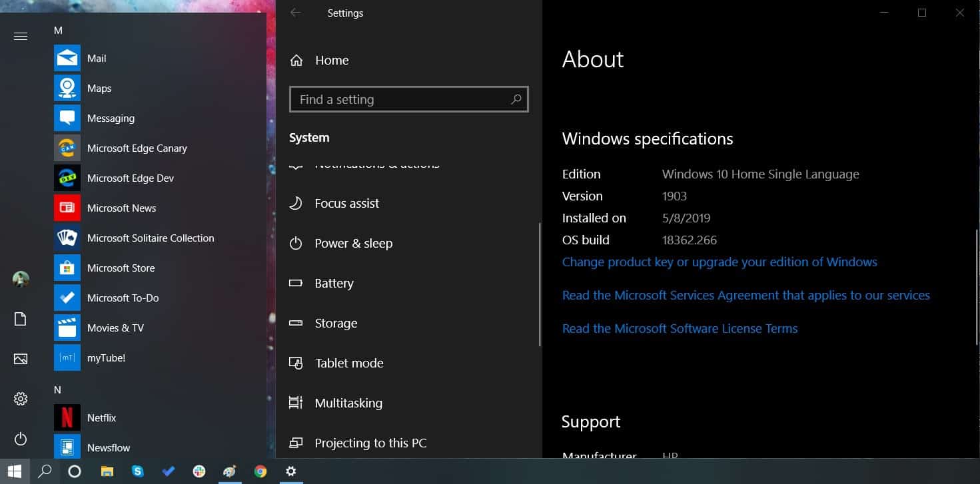Click Change product key or upgrade link
This screenshot has width=980, height=484.
tap(720, 262)
